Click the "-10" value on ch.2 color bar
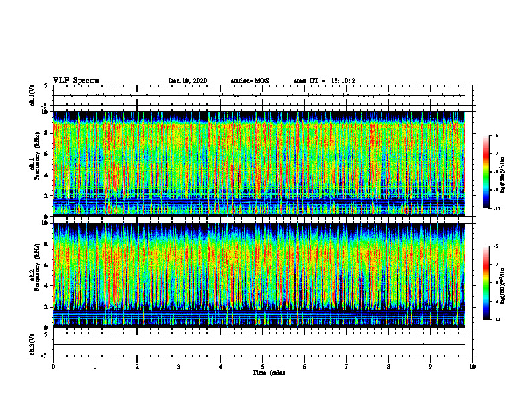 pos(496,320)
